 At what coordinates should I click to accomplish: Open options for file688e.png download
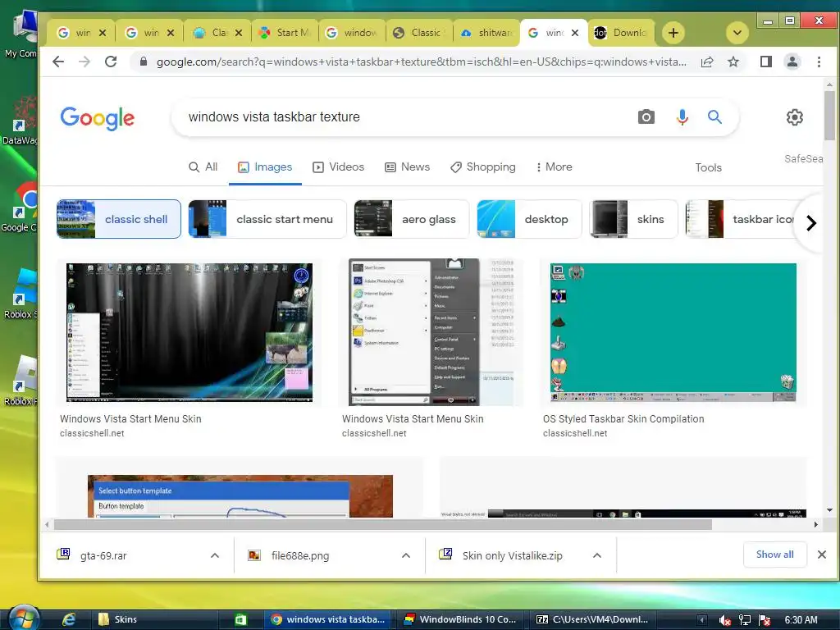tap(406, 555)
